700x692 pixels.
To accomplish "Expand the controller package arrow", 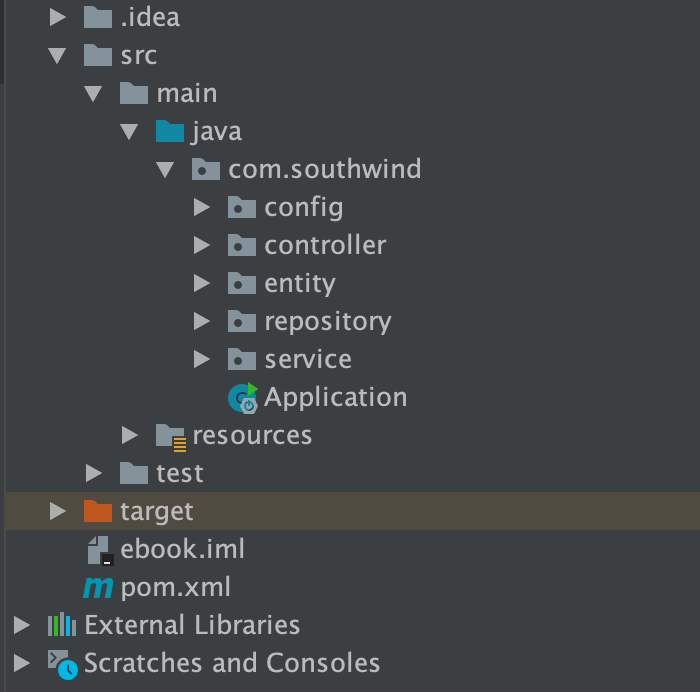I will coord(202,246).
